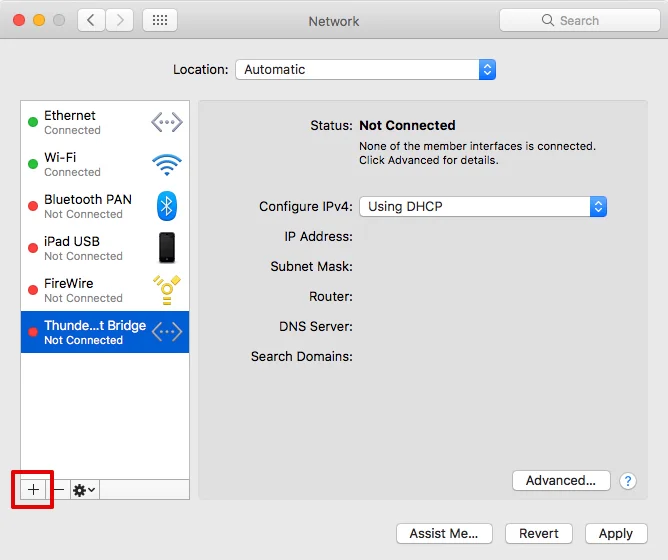
Task: Click the Ethernet arrows icon
Action: coord(166,122)
